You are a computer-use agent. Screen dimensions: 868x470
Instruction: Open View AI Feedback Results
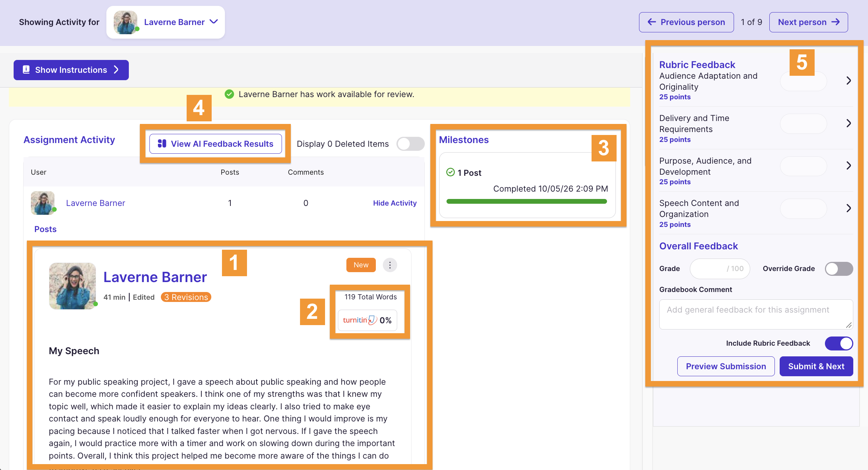(x=216, y=144)
